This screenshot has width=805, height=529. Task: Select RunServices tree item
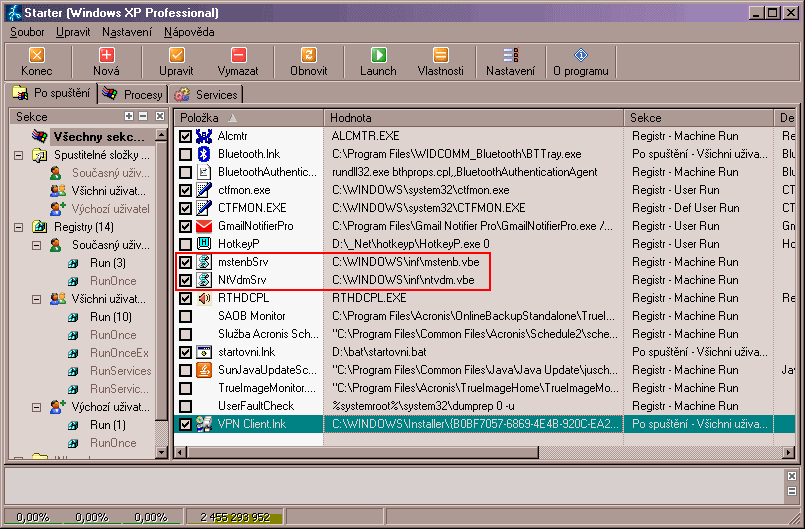[x=121, y=371]
